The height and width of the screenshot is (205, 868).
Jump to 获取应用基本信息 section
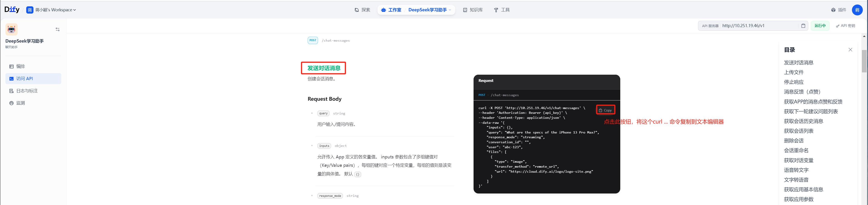[x=804, y=189]
